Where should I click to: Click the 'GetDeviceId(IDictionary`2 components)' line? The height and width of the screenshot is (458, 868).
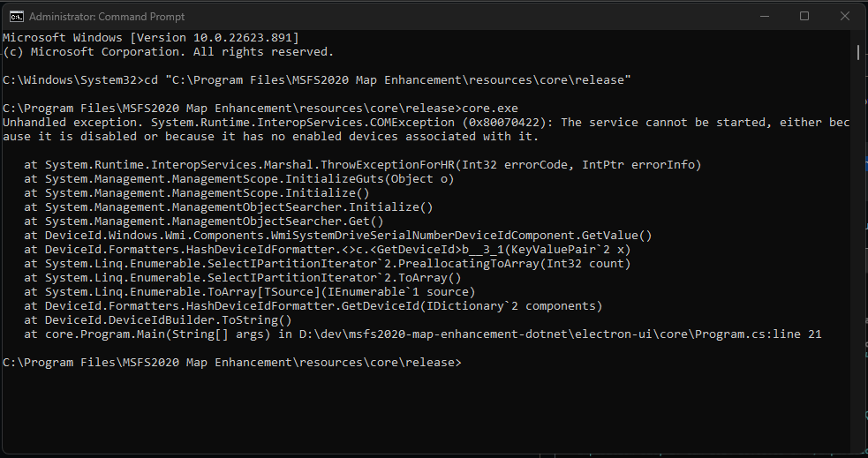coord(313,306)
